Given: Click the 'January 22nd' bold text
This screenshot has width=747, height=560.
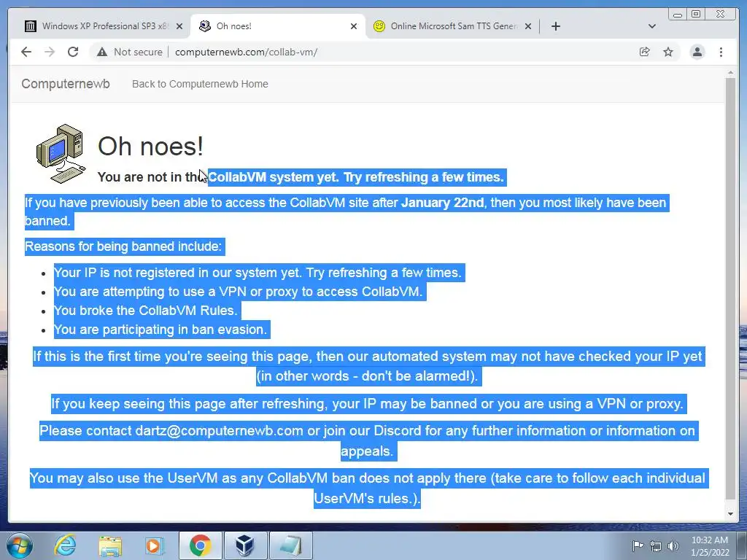Looking at the screenshot, I should point(443,203).
